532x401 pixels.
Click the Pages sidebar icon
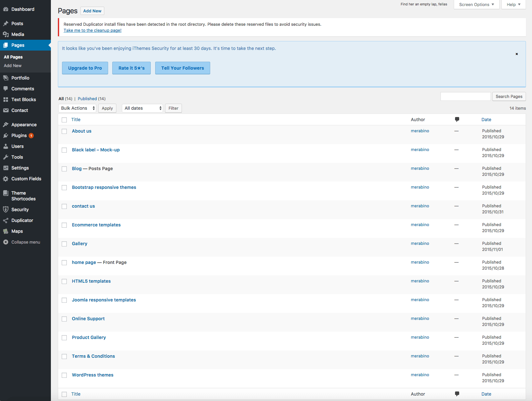6,45
